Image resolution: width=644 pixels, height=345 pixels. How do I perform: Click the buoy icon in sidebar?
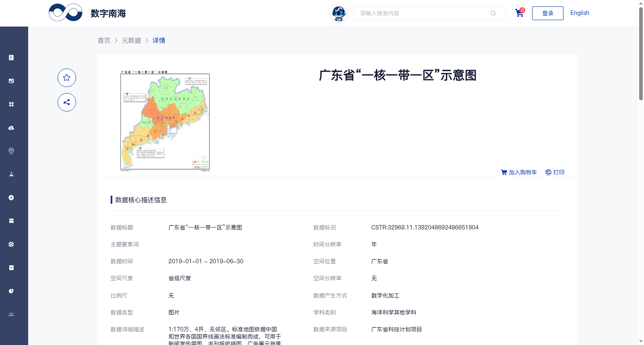coord(11,174)
